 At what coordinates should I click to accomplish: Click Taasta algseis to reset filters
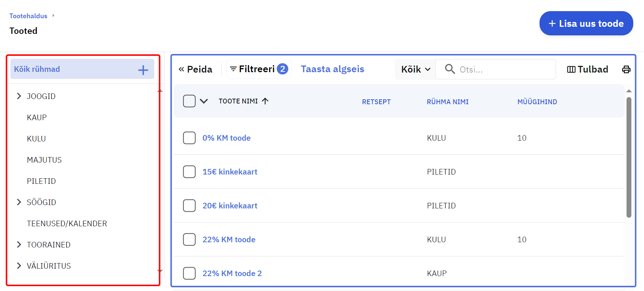[332, 69]
